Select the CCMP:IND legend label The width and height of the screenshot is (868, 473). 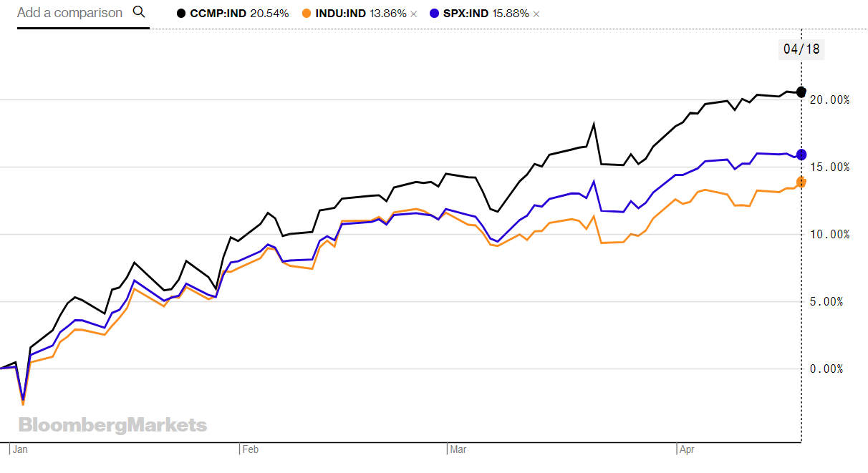click(x=218, y=14)
